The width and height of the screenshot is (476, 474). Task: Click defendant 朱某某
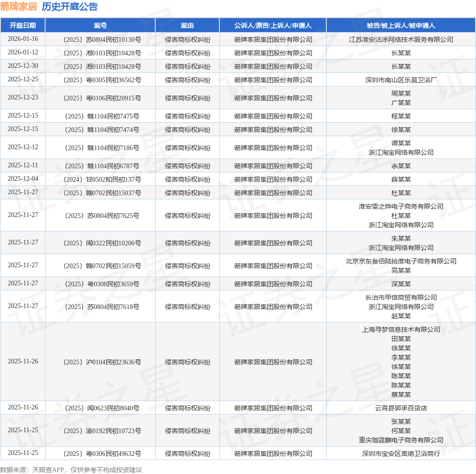(x=401, y=238)
